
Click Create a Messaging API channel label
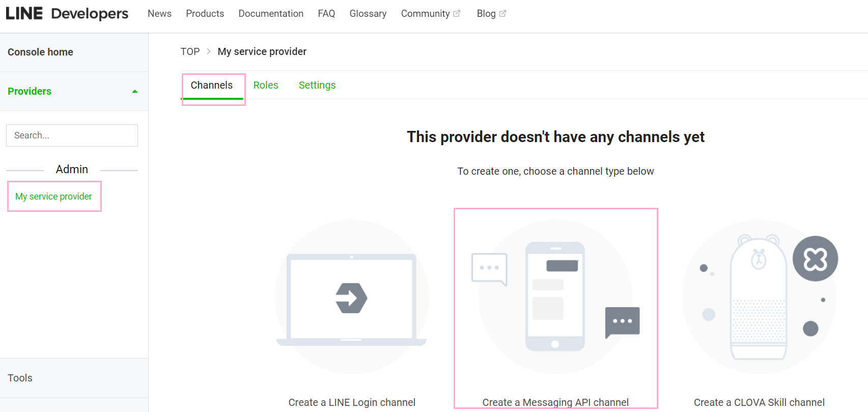click(555, 402)
